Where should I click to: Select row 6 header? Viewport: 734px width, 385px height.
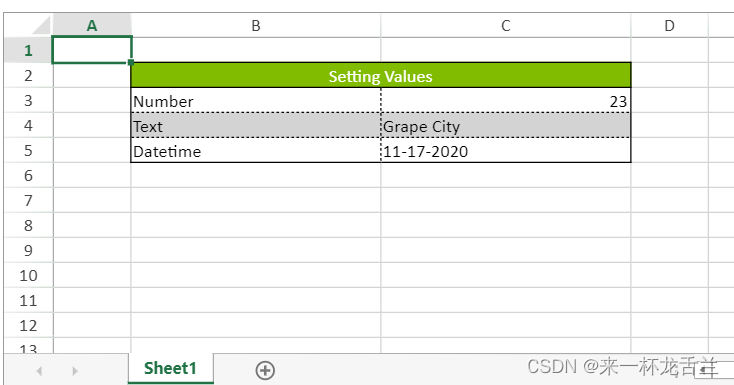point(29,176)
